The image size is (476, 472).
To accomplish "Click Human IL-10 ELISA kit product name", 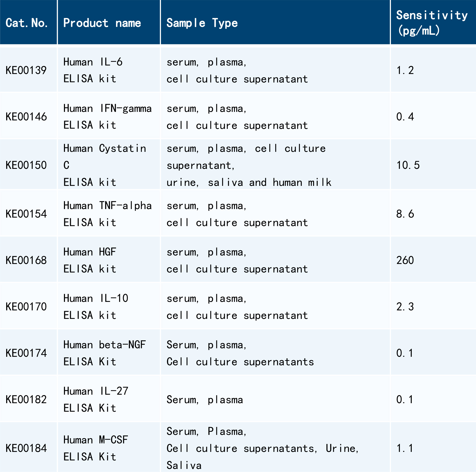I will (96, 307).
